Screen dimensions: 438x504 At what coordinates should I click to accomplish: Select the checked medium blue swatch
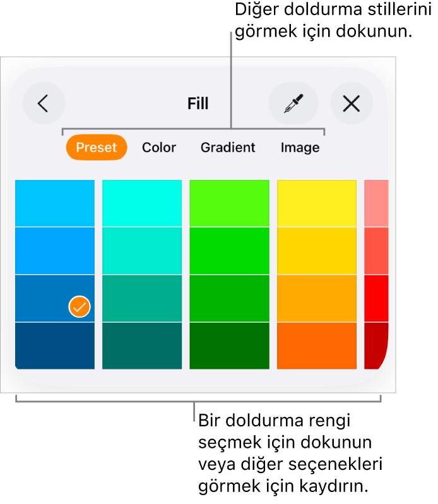[55, 298]
